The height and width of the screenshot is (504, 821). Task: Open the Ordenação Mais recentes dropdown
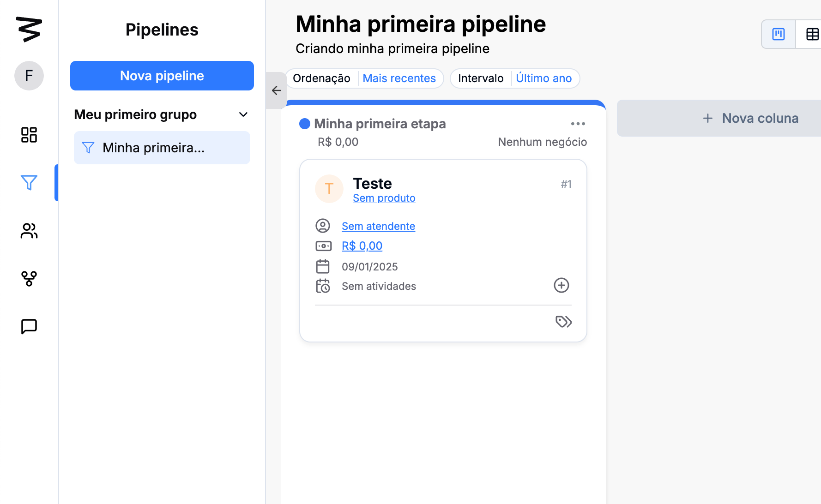pos(399,78)
